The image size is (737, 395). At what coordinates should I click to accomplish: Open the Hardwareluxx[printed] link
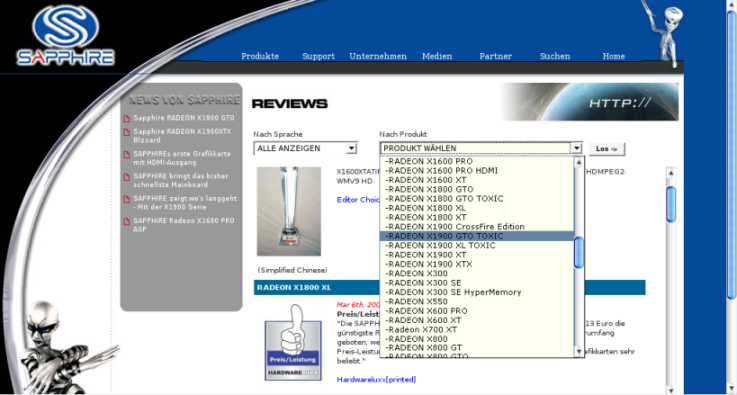[376, 379]
